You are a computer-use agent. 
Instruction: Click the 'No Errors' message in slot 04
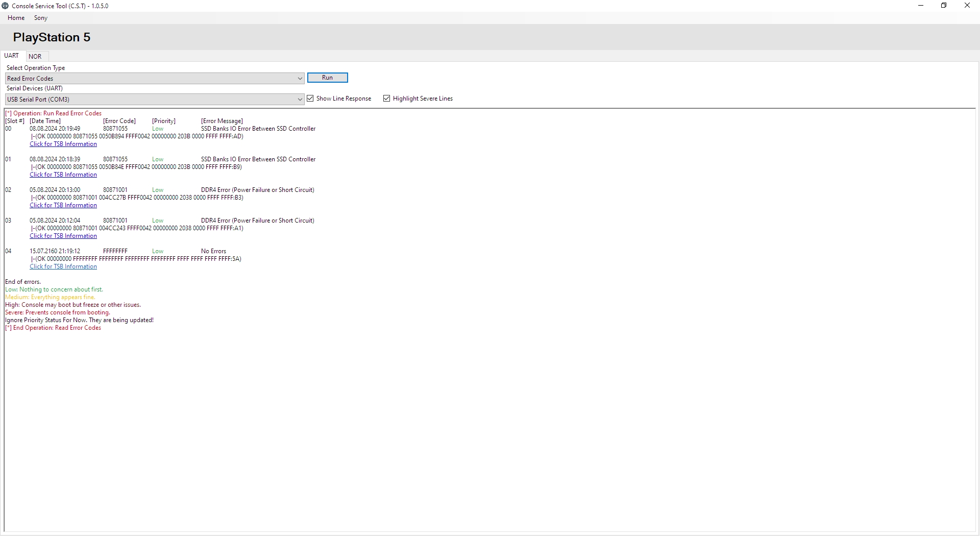click(213, 251)
